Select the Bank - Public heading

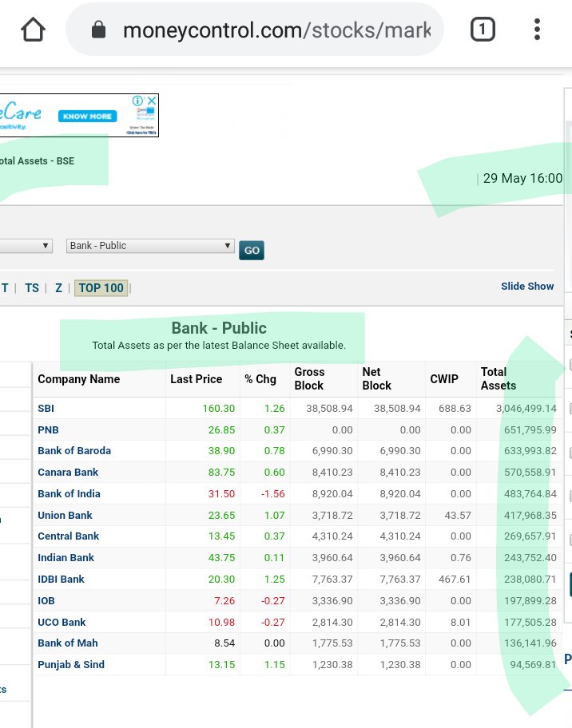point(219,328)
